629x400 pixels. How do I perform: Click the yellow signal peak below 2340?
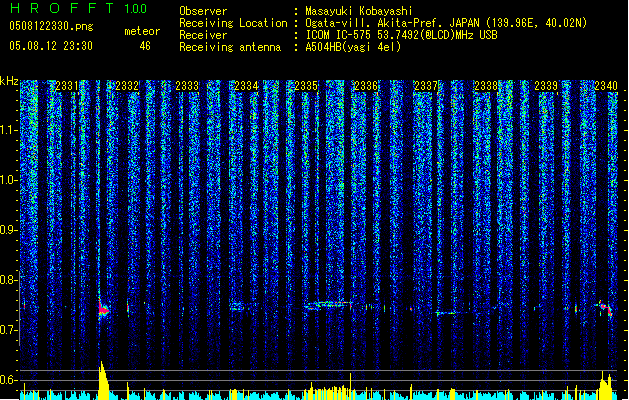606,386
